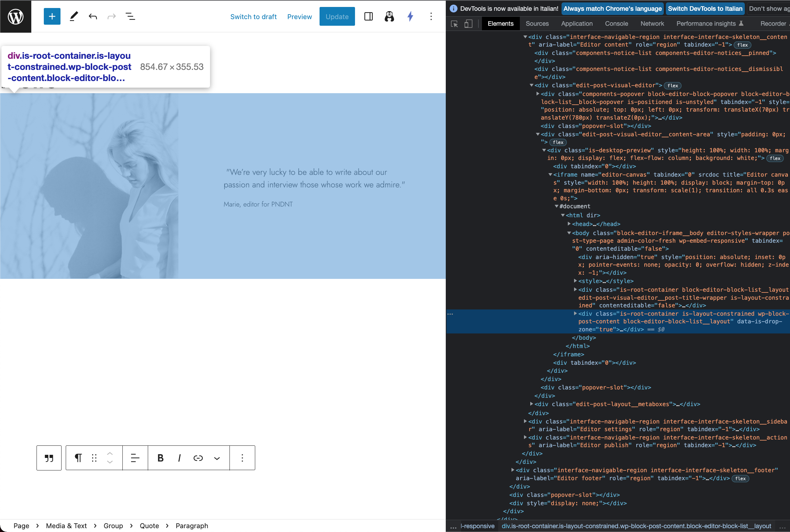Image resolution: width=790 pixels, height=532 pixels.
Task: Click the quote text paragraph
Action: (x=314, y=178)
